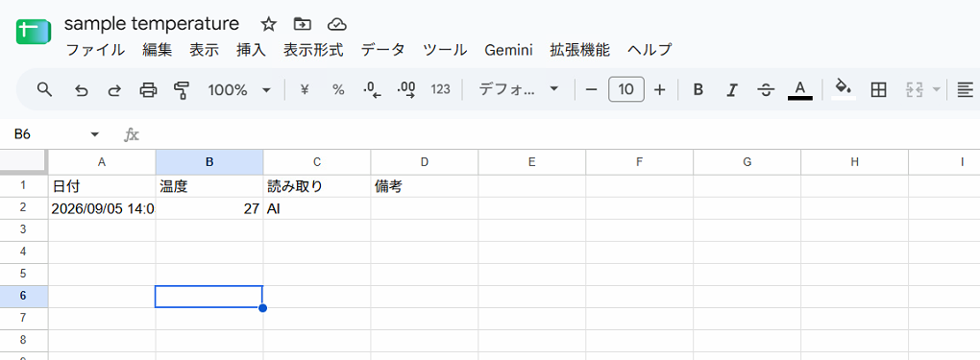Select all cells via corner box
The image size is (980, 360).
pos(24,162)
